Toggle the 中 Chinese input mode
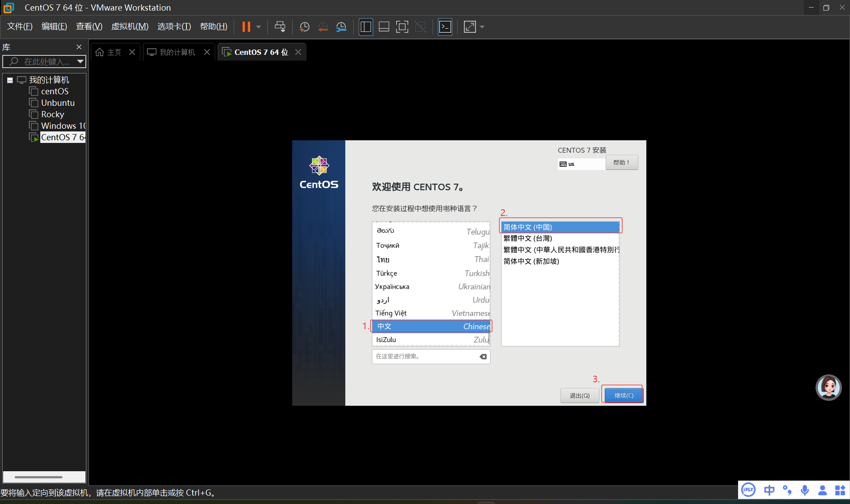The image size is (850, 504). tap(769, 490)
